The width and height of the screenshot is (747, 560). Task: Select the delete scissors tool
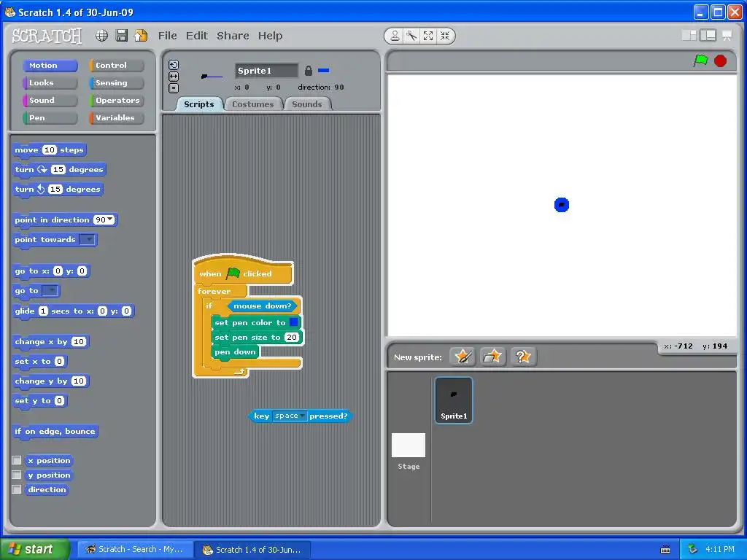pos(411,36)
